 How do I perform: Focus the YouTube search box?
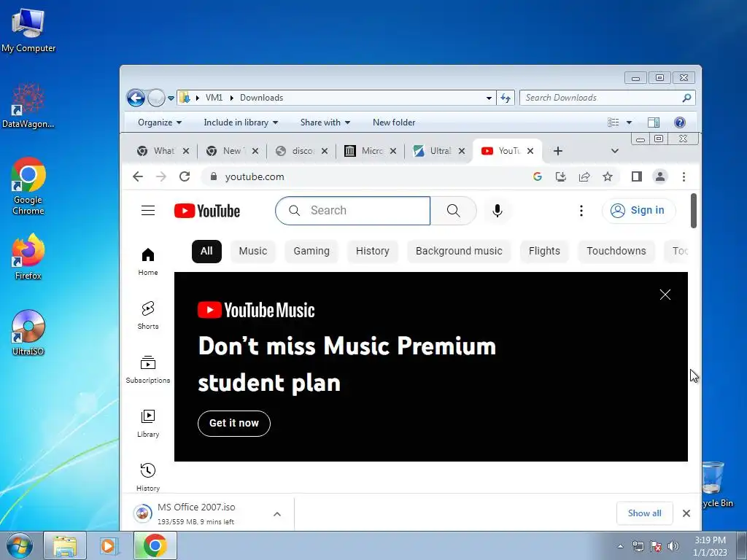353,211
